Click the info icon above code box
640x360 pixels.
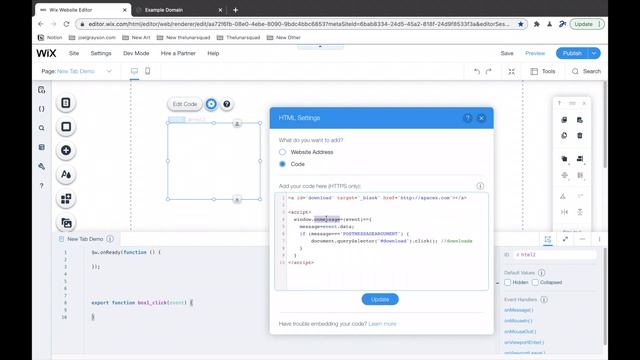coord(480,186)
